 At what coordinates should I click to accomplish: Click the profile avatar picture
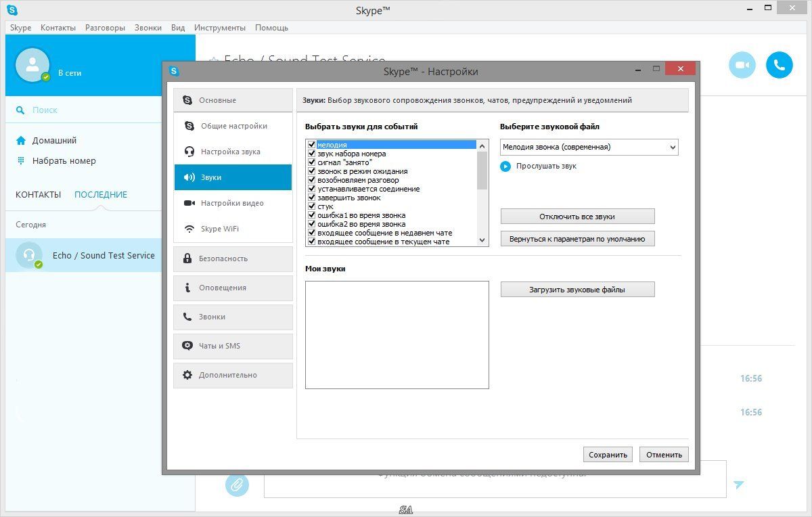tap(32, 65)
